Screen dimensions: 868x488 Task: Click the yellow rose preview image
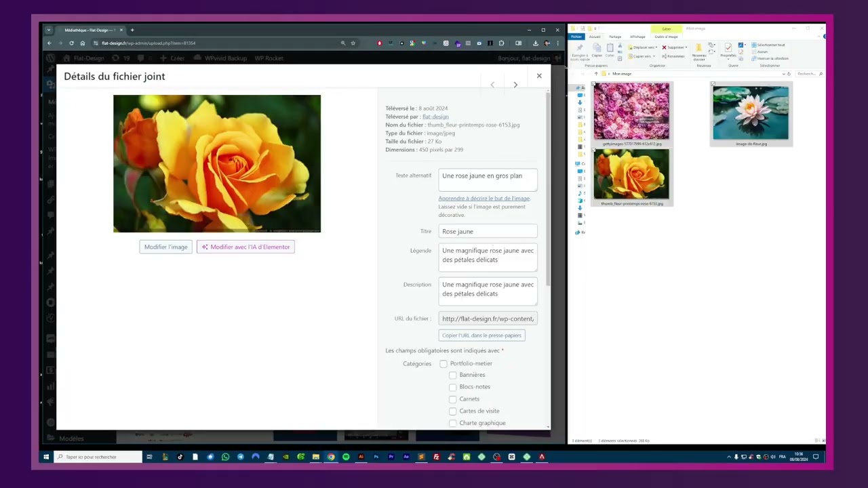coord(217,163)
